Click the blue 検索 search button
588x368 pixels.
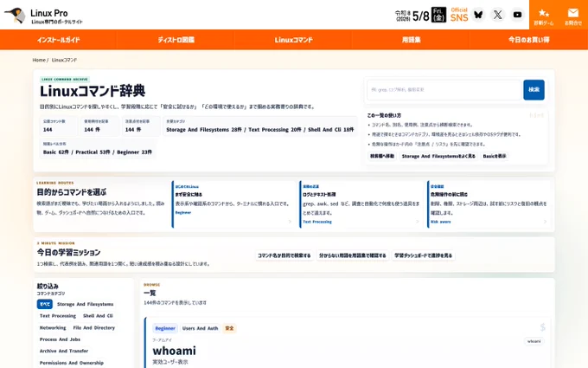coord(534,90)
